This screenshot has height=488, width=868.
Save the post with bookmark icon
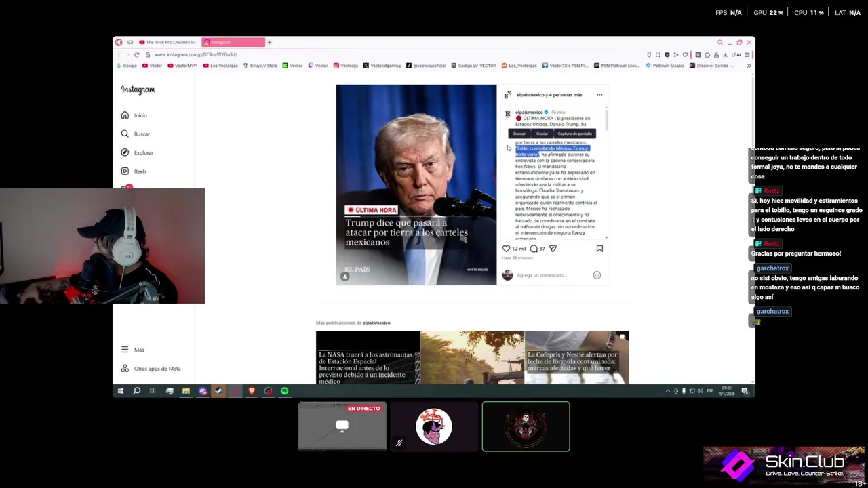(599, 249)
